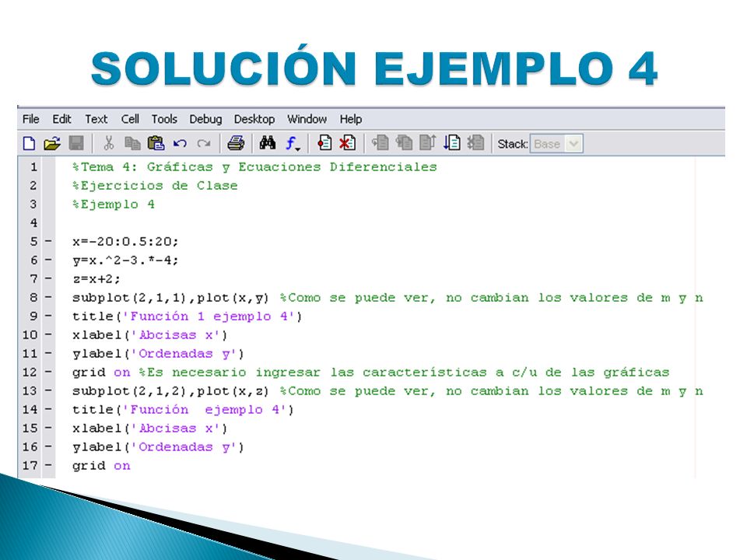Redo using the grey curved arrow
This screenshot has height=560, width=747.
coord(204,143)
